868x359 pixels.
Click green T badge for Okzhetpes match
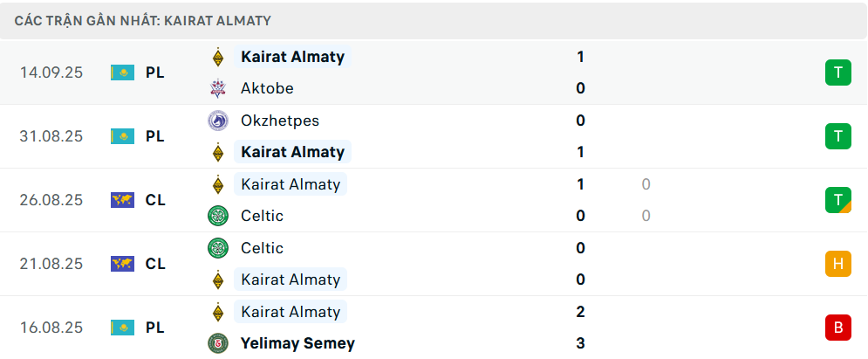[x=837, y=136]
